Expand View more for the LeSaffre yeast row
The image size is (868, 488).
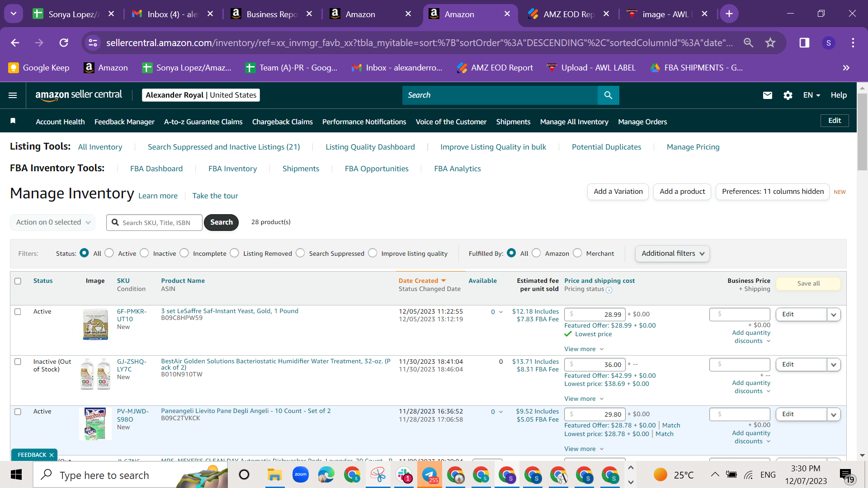click(x=584, y=349)
